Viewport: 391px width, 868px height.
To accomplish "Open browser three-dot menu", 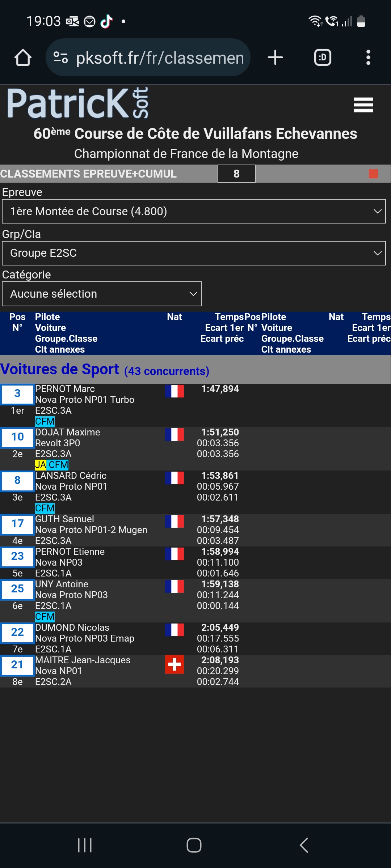I will (368, 58).
